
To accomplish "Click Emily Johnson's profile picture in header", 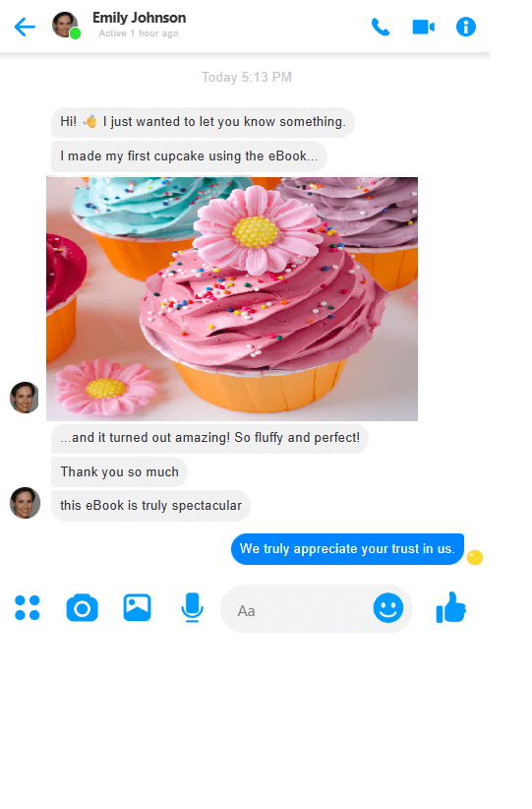I will [66, 25].
